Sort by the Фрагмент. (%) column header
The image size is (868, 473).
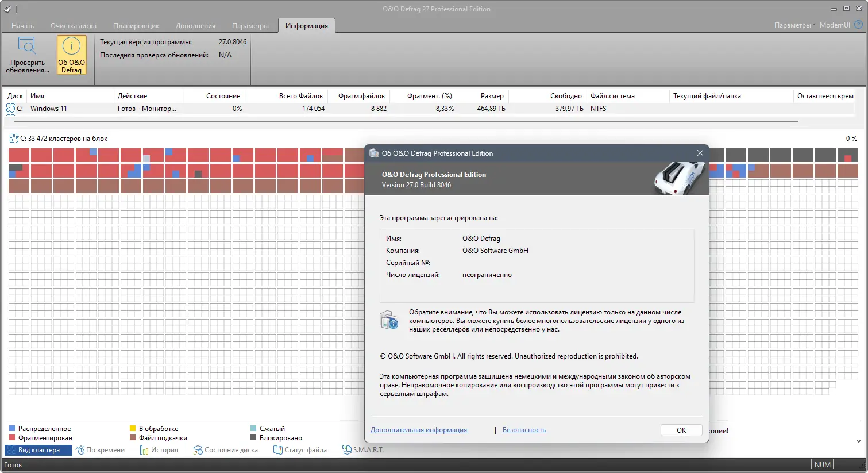point(422,96)
